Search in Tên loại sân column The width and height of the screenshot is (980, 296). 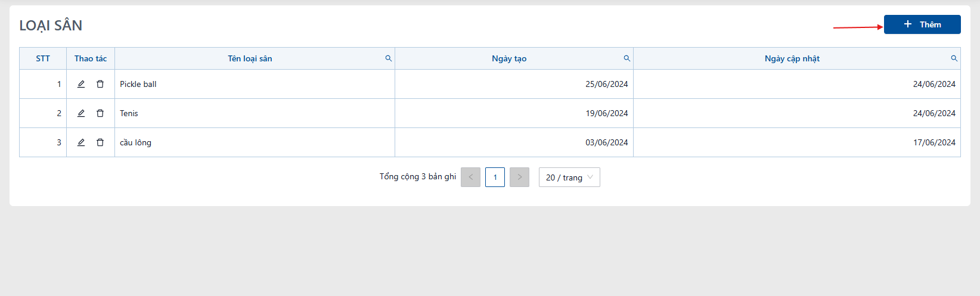click(389, 58)
